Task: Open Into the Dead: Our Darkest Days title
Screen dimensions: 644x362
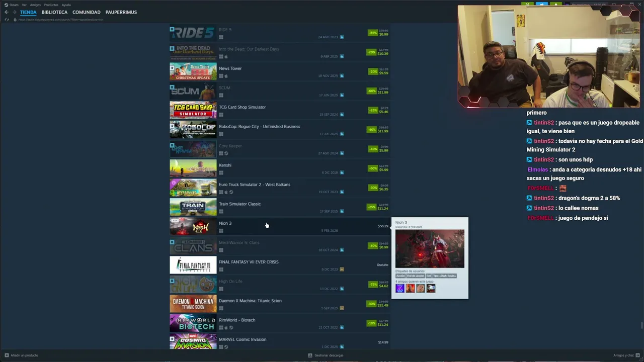Action: (249, 49)
